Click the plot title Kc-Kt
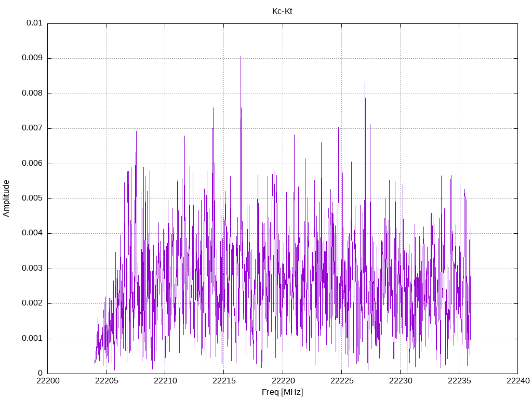 (282, 11)
